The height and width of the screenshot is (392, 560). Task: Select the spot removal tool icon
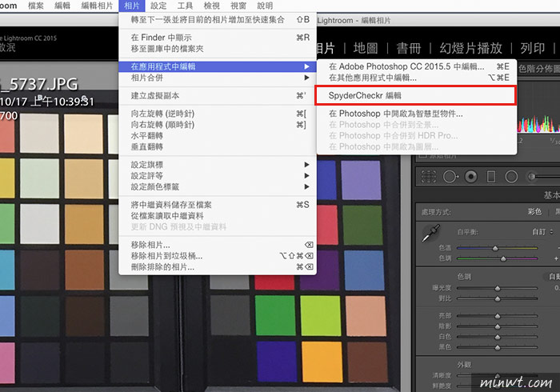tap(450, 176)
